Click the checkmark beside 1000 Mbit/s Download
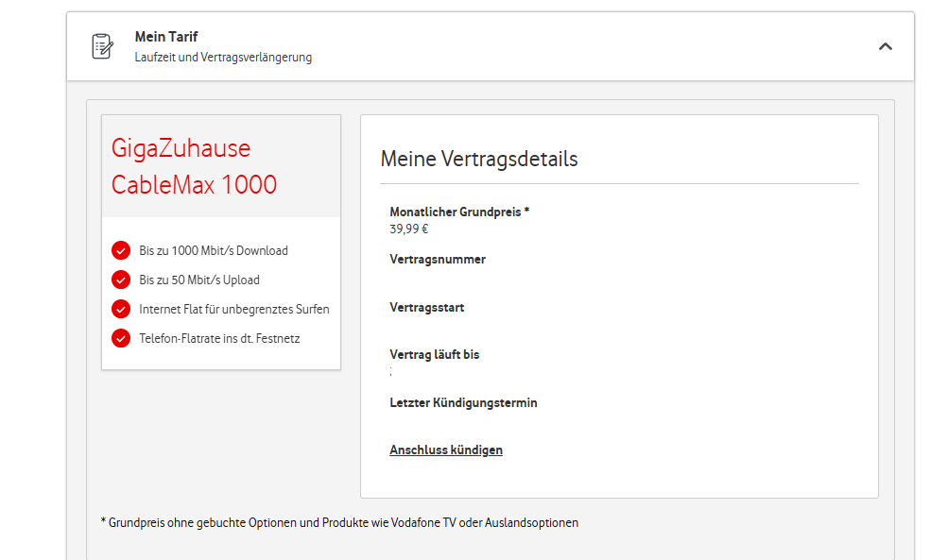Viewport: 930px width, 560px height. (x=121, y=250)
